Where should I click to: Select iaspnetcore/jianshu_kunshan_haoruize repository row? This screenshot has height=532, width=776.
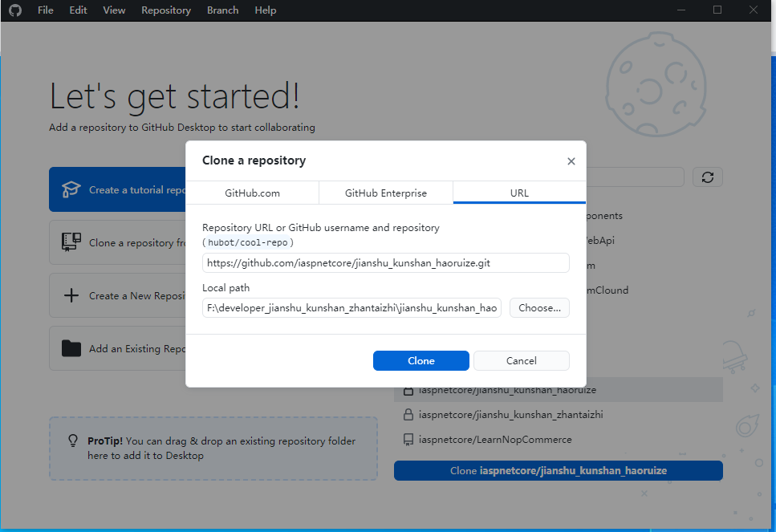pyautogui.click(x=559, y=391)
